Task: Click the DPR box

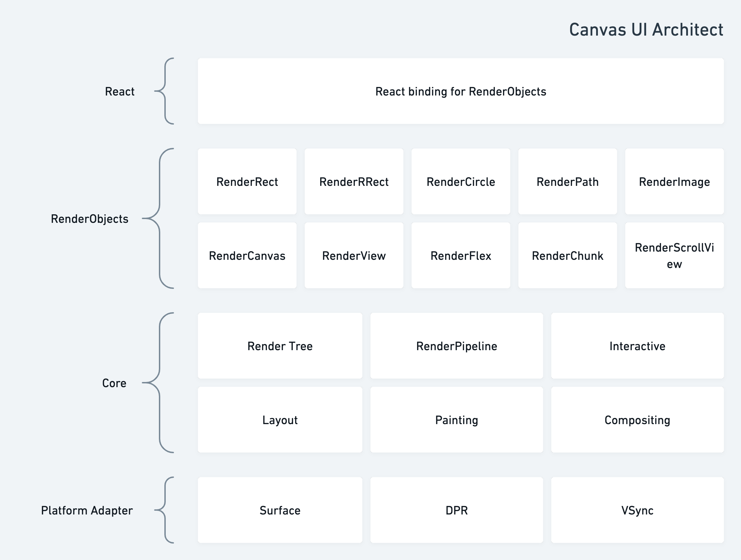Action: pyautogui.click(x=456, y=510)
